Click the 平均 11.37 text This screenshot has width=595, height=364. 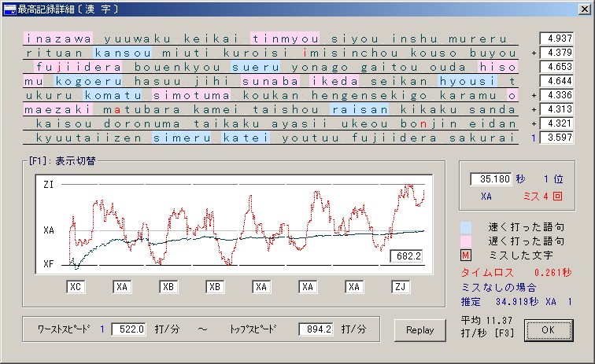[x=487, y=321]
